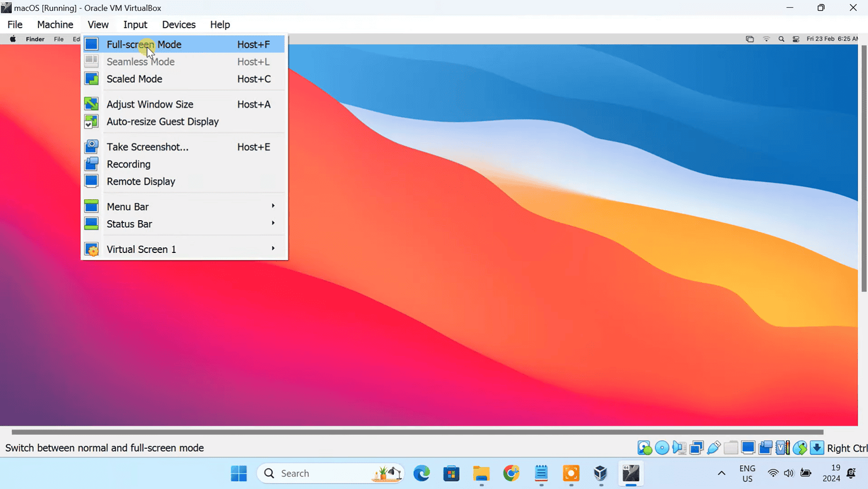The height and width of the screenshot is (489, 868).
Task: Open the USB devices status icon
Action: tap(714, 447)
